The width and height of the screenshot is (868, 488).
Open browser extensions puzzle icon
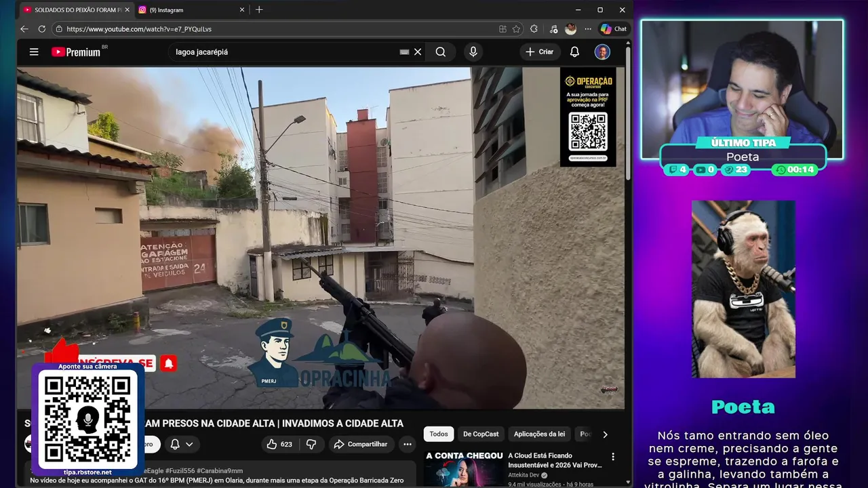(534, 29)
